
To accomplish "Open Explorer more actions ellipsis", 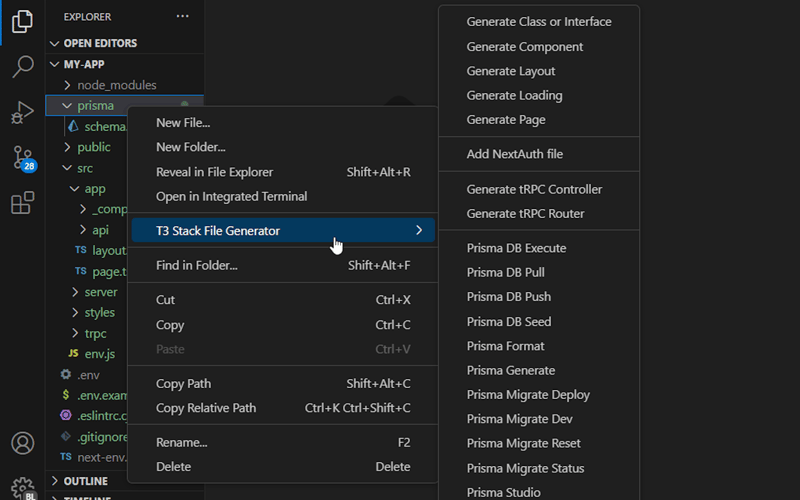I will point(183,16).
